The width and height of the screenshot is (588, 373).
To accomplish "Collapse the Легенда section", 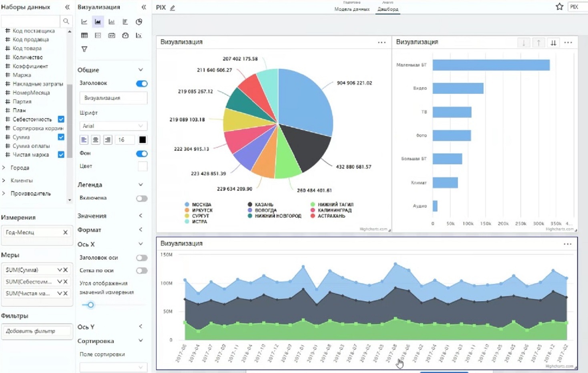I will click(140, 185).
